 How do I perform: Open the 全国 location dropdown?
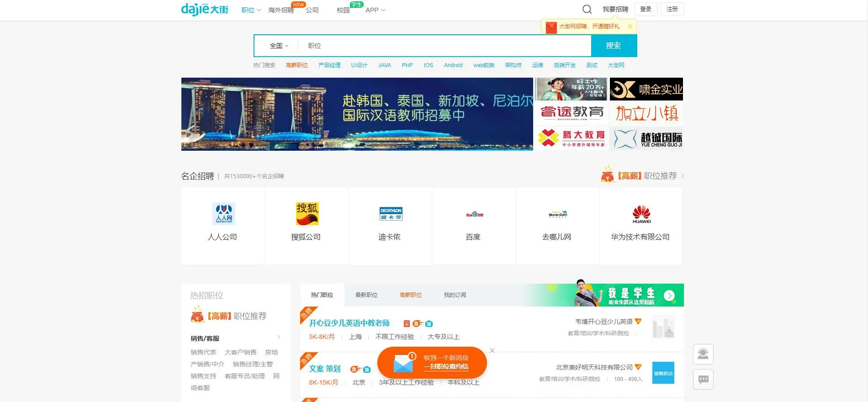pyautogui.click(x=279, y=46)
